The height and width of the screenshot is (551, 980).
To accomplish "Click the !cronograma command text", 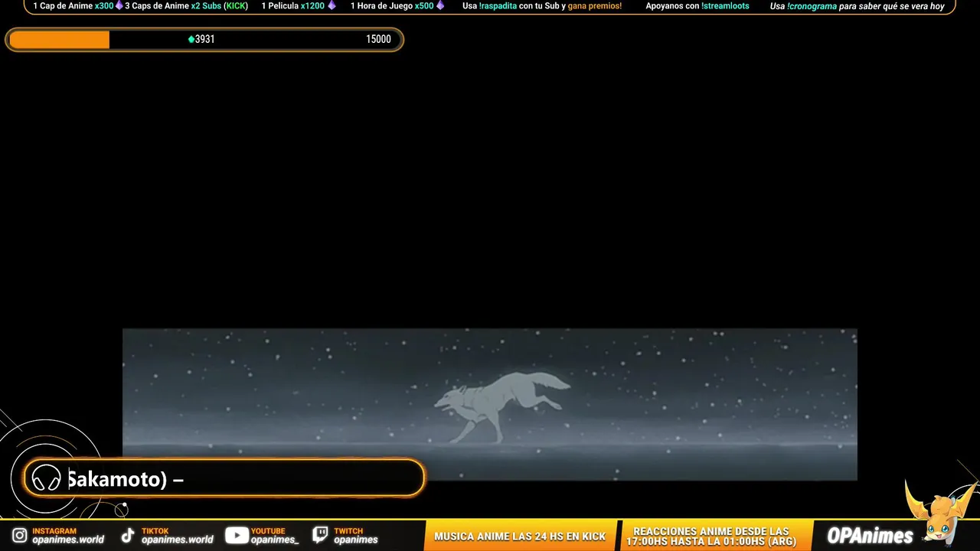I will (x=812, y=6).
